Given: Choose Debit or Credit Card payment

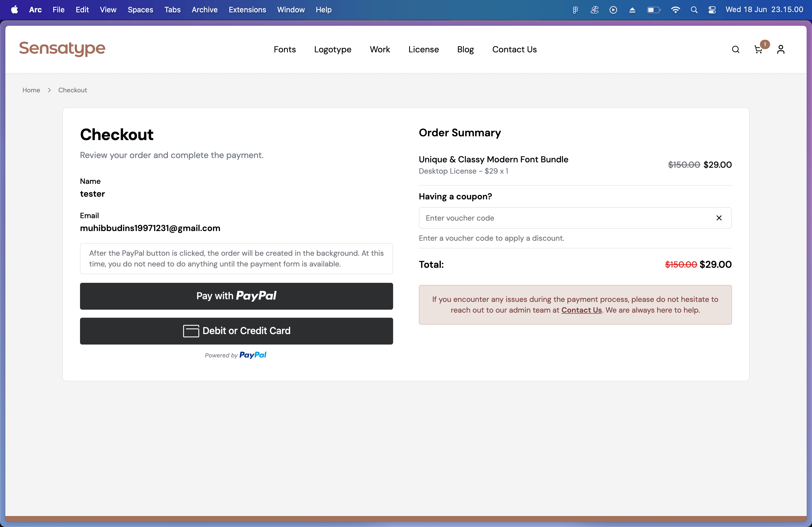Looking at the screenshot, I should 236,331.
